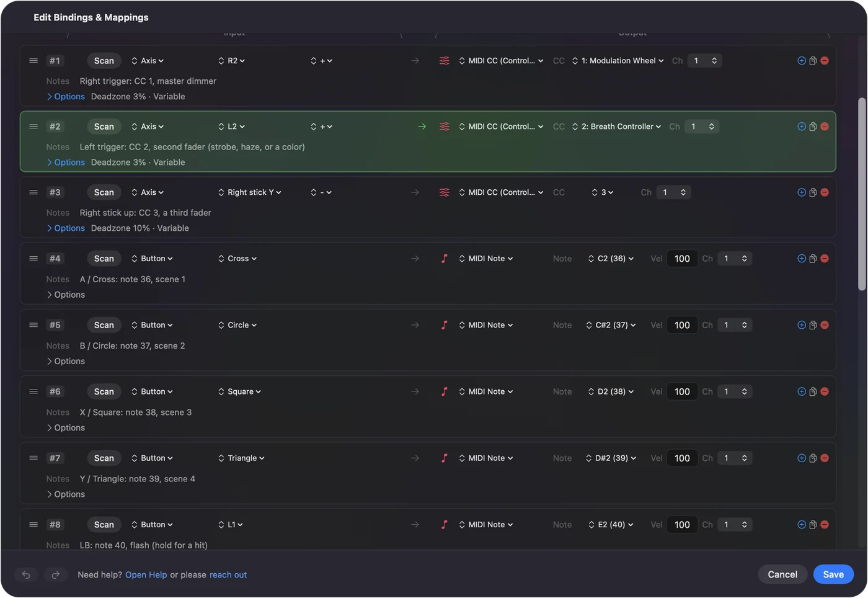
Task: Click Scan for binding #1
Action: [104, 61]
